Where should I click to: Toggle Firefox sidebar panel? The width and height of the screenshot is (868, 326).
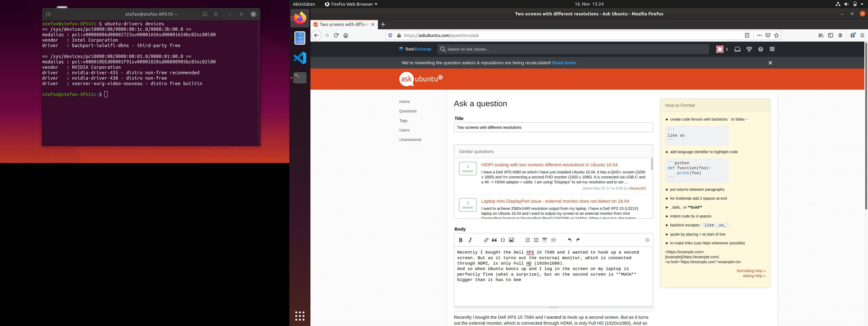[831, 35]
